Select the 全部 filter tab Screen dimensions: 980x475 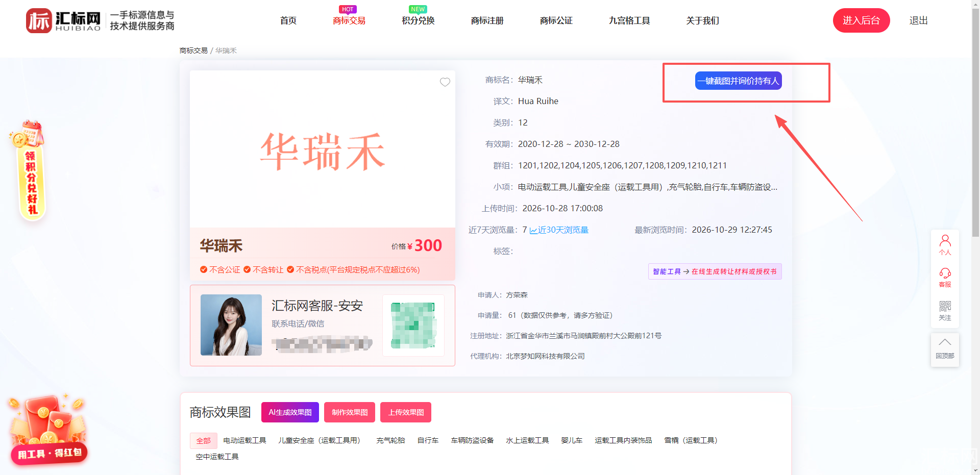pyautogui.click(x=204, y=440)
